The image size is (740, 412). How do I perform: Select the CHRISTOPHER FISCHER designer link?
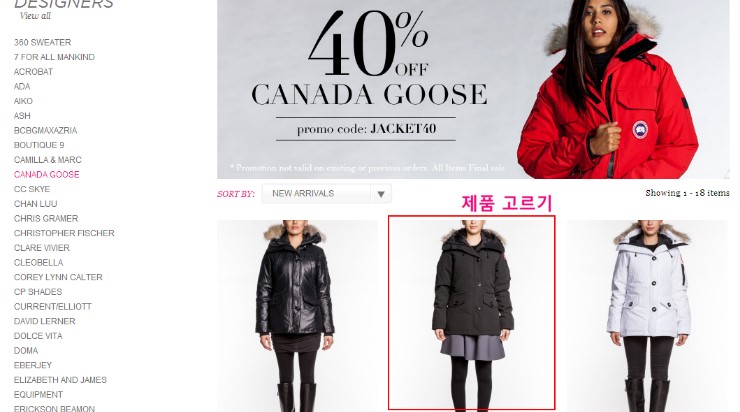pos(64,233)
